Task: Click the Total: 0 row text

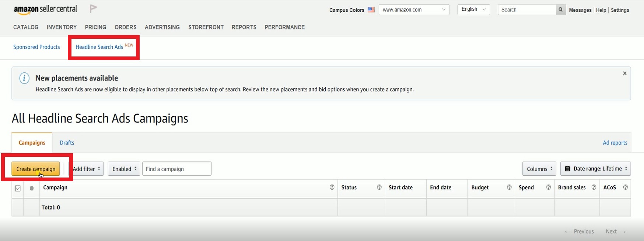Action: coord(51,207)
